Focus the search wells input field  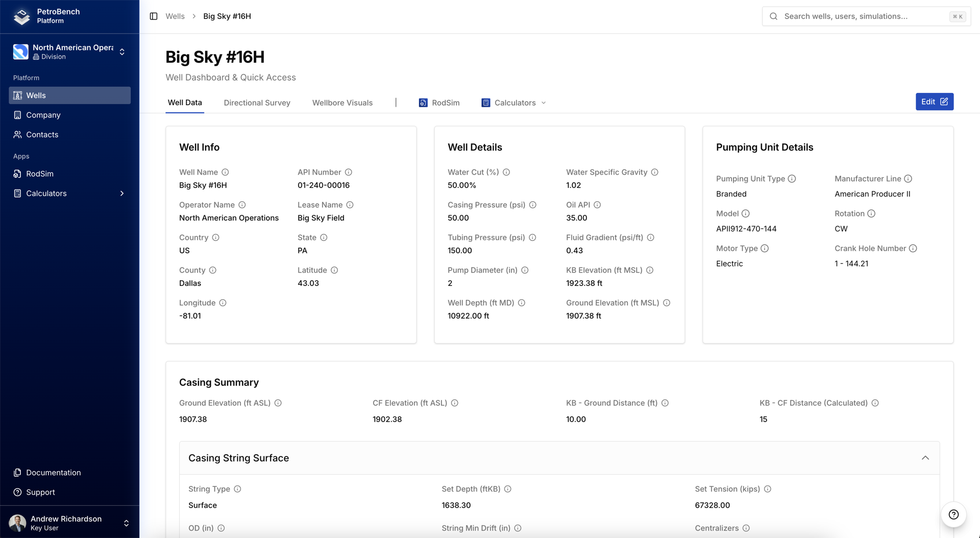[x=866, y=16]
